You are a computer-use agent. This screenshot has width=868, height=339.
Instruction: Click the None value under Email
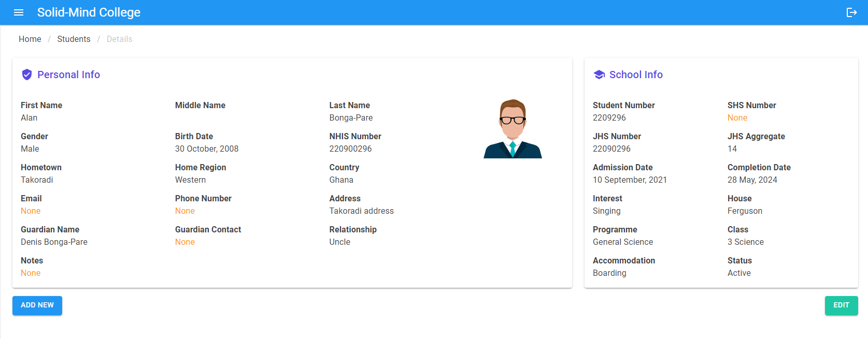pos(31,211)
